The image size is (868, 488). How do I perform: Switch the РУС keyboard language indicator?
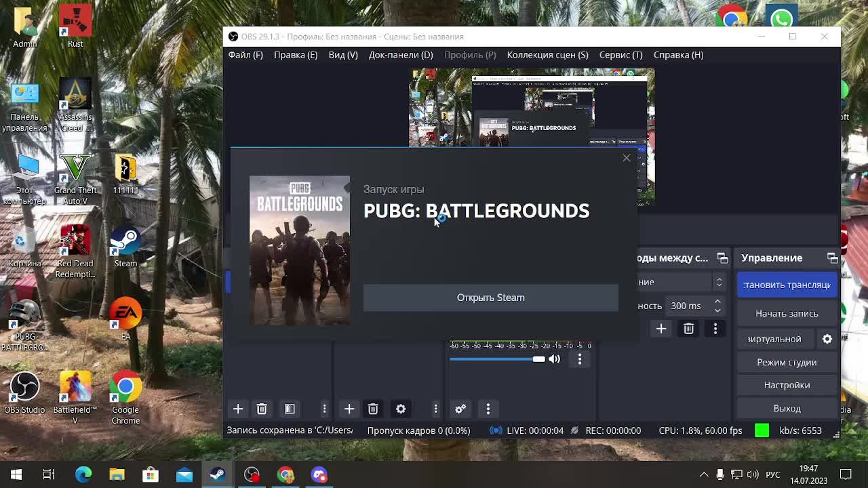773,474
